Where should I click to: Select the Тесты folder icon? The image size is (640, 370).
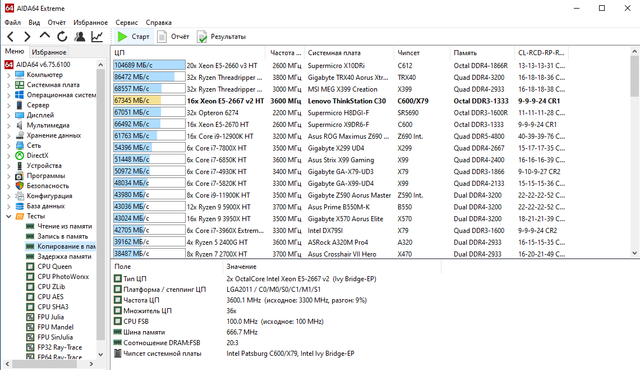click(20, 216)
